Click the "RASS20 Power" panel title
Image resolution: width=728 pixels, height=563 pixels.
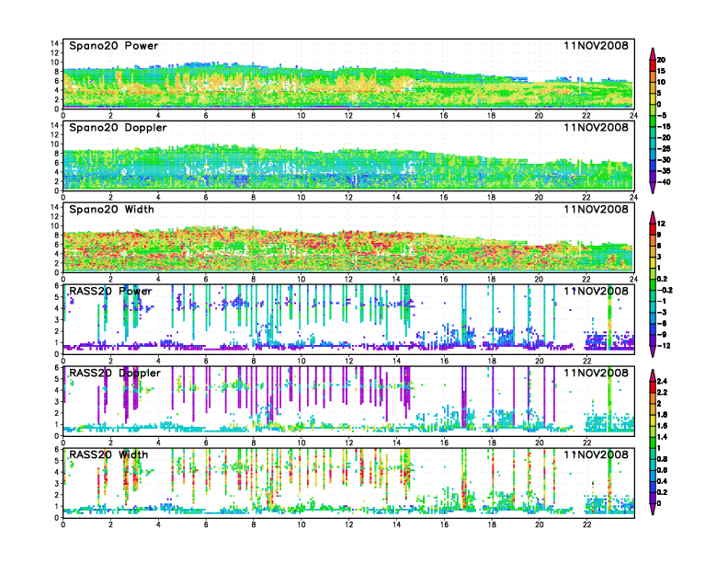point(110,292)
